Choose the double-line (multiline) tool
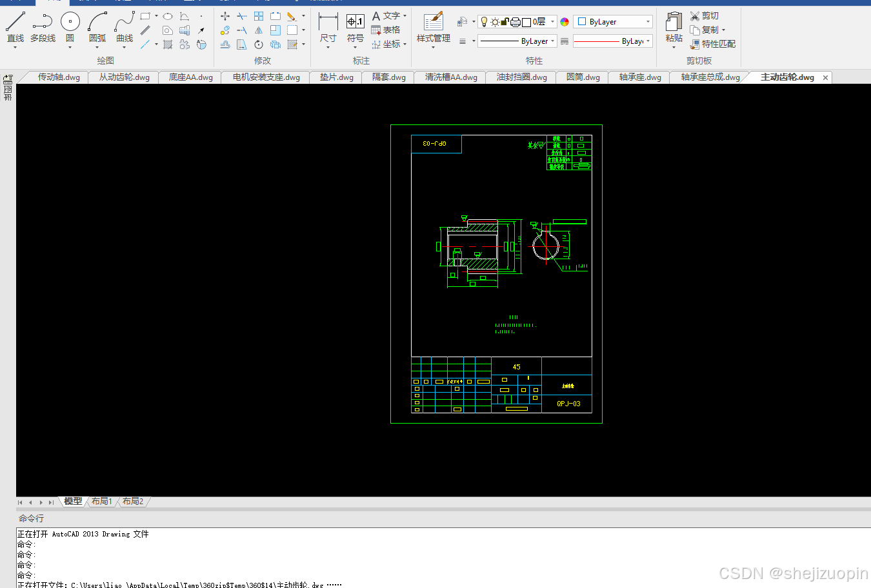Viewport: 871px width, 588px height. click(x=145, y=30)
